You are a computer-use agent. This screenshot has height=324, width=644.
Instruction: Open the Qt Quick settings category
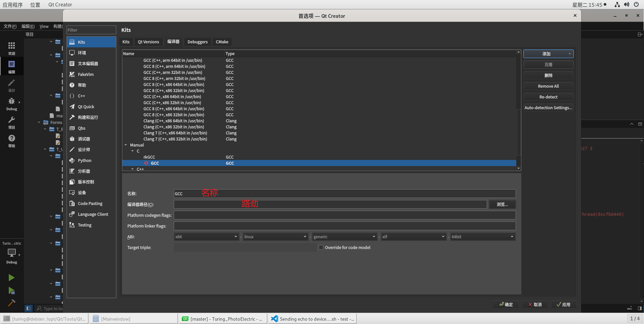tap(91, 107)
